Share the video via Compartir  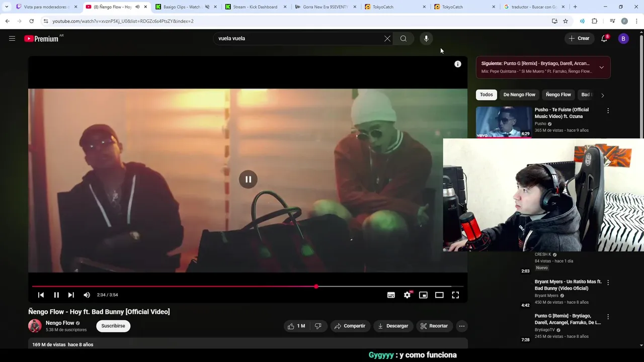pyautogui.click(x=350, y=326)
